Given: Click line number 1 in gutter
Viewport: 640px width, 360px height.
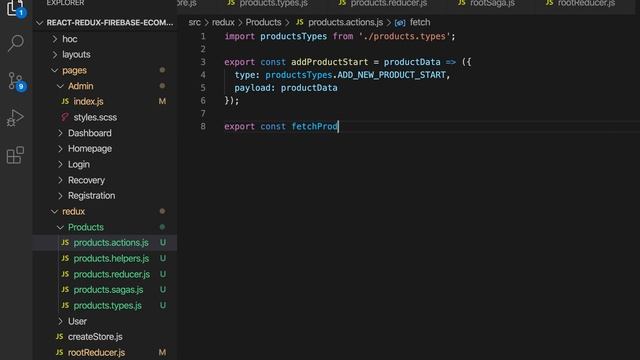Looking at the screenshot, I should click(x=203, y=36).
